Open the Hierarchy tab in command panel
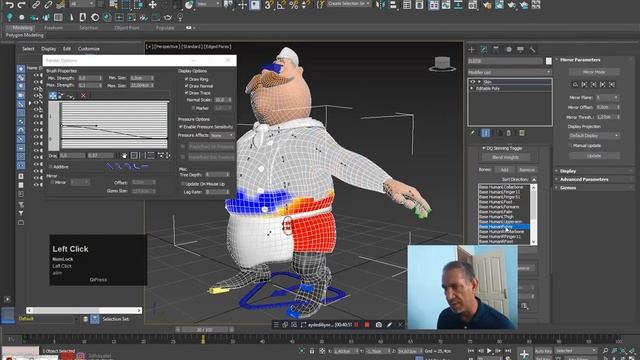This screenshot has width=640, height=360. click(496, 49)
